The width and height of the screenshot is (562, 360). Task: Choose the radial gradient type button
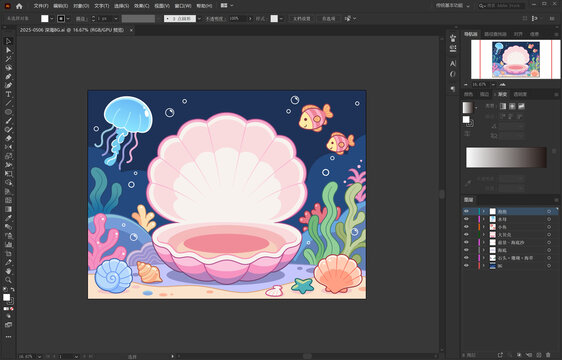[x=512, y=106]
